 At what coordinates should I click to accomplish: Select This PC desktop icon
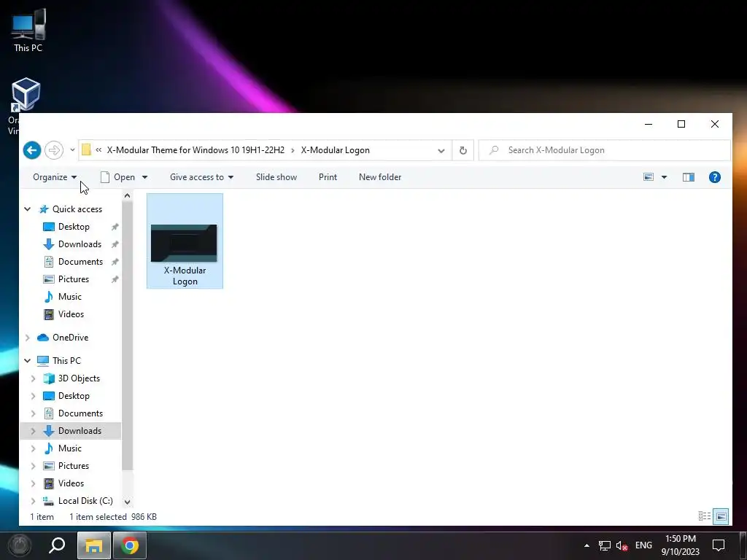point(28,31)
